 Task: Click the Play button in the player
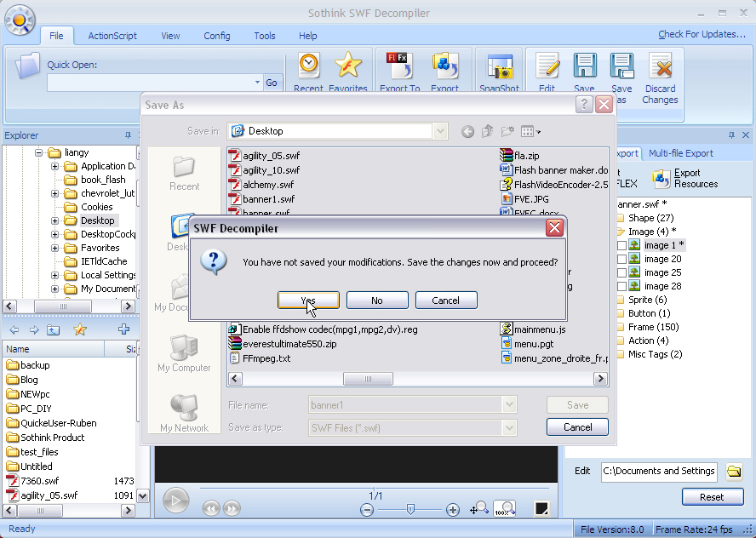pyautogui.click(x=175, y=501)
